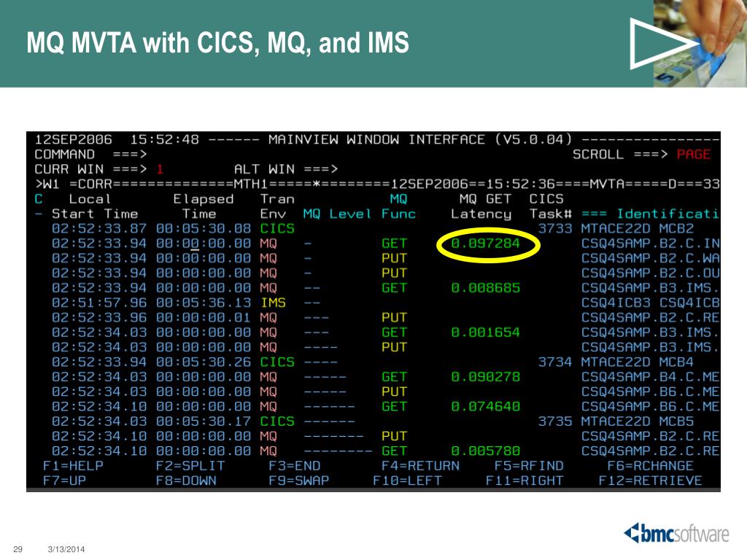
Task: Select F9=SWAP function key
Action: pyautogui.click(x=298, y=481)
